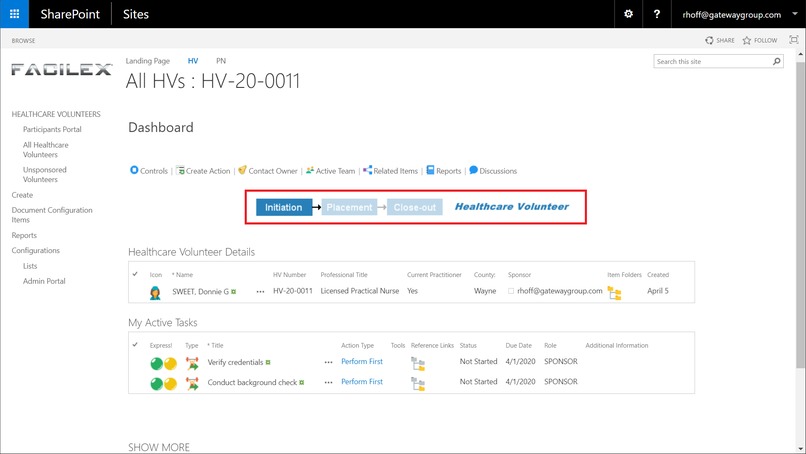
Task: Open the SWEET, Donnie G record
Action: point(200,292)
